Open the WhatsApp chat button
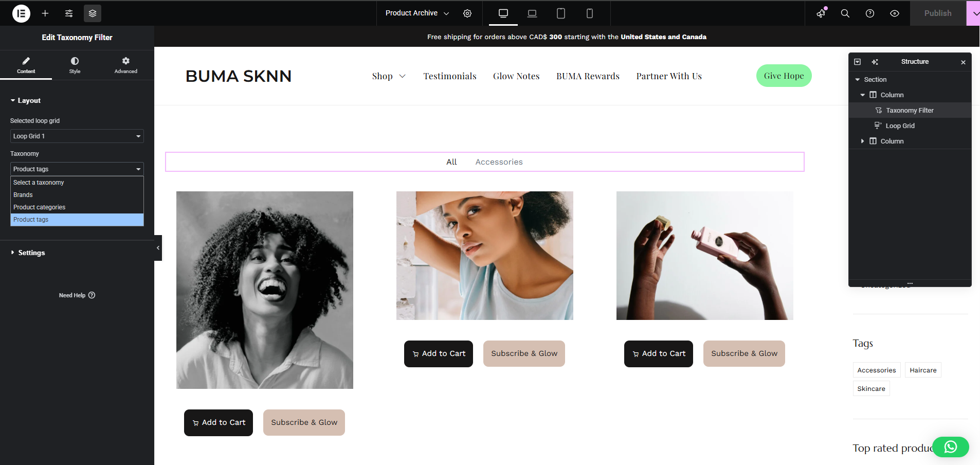The width and height of the screenshot is (980, 465). click(x=951, y=447)
